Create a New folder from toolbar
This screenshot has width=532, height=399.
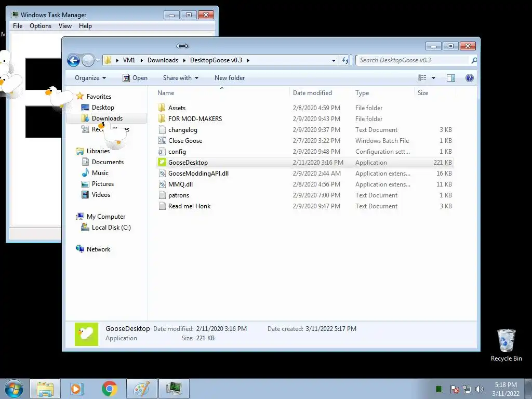(x=229, y=78)
